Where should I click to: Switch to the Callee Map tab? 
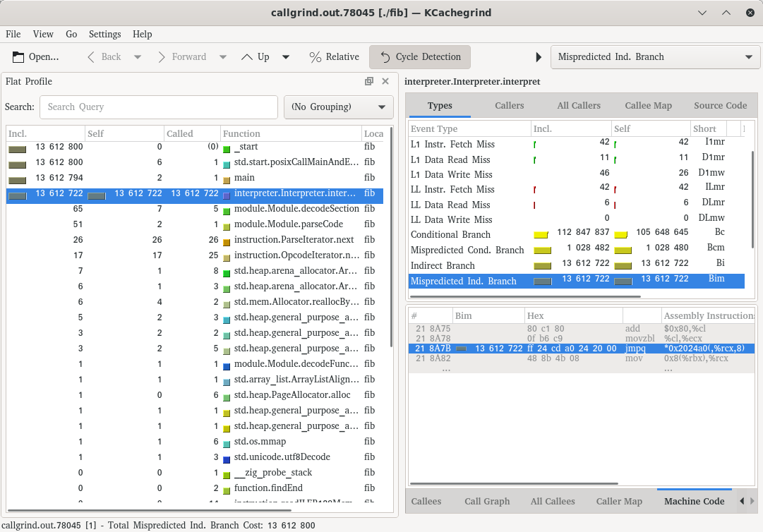648,105
